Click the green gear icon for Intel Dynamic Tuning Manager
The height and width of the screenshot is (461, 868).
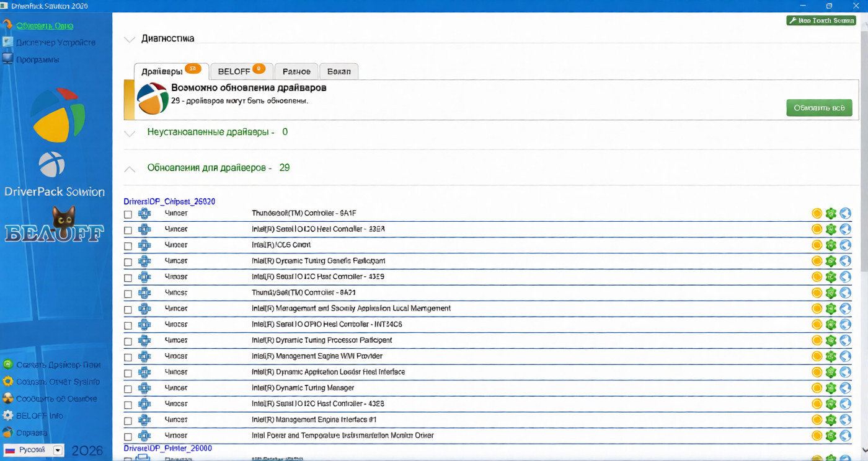(x=831, y=389)
